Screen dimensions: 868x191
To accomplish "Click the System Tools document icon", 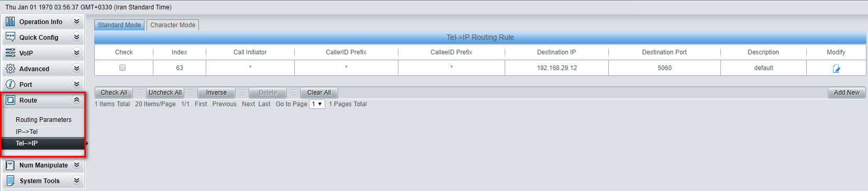I will (x=10, y=181).
